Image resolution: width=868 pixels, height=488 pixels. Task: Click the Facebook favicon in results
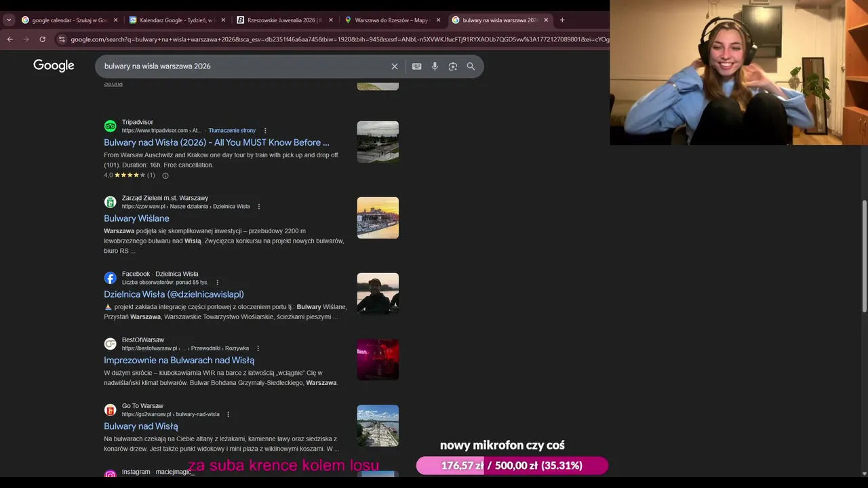110,278
